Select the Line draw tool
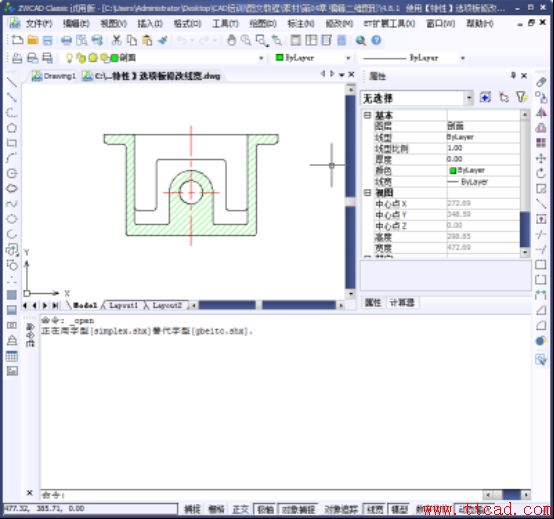The width and height of the screenshot is (554, 519). pyautogui.click(x=12, y=82)
